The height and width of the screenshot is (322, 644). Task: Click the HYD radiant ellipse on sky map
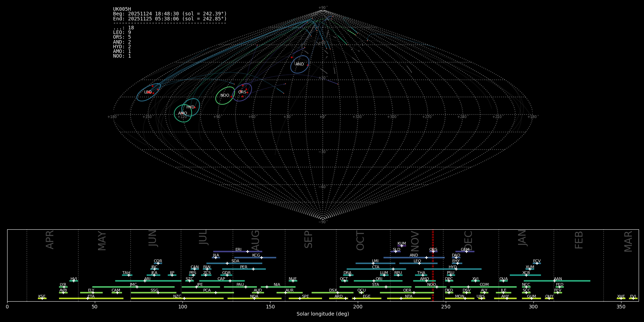coord(190,107)
